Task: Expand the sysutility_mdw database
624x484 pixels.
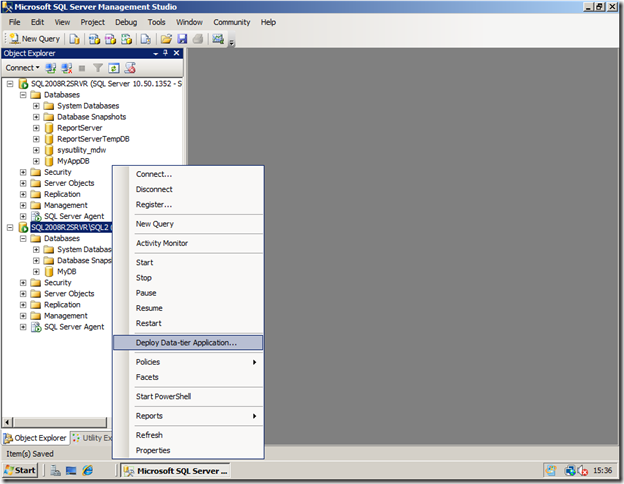Action: tap(36, 150)
